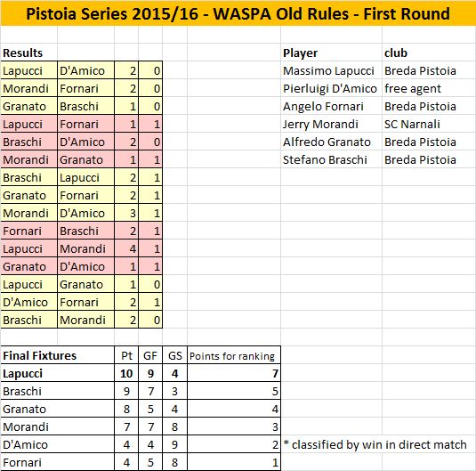Image resolution: width=476 pixels, height=471 pixels.
Task: Click the GF column header
Action: tap(150, 356)
